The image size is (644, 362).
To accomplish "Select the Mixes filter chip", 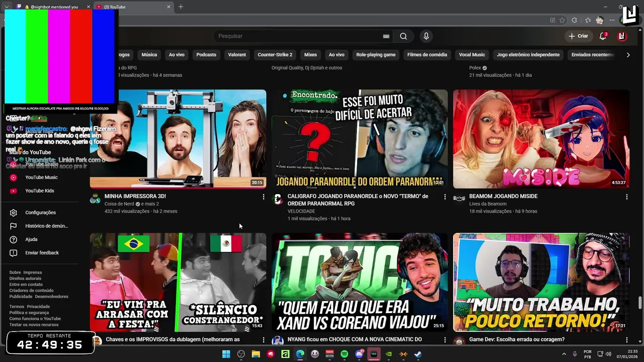I will click(x=310, y=55).
